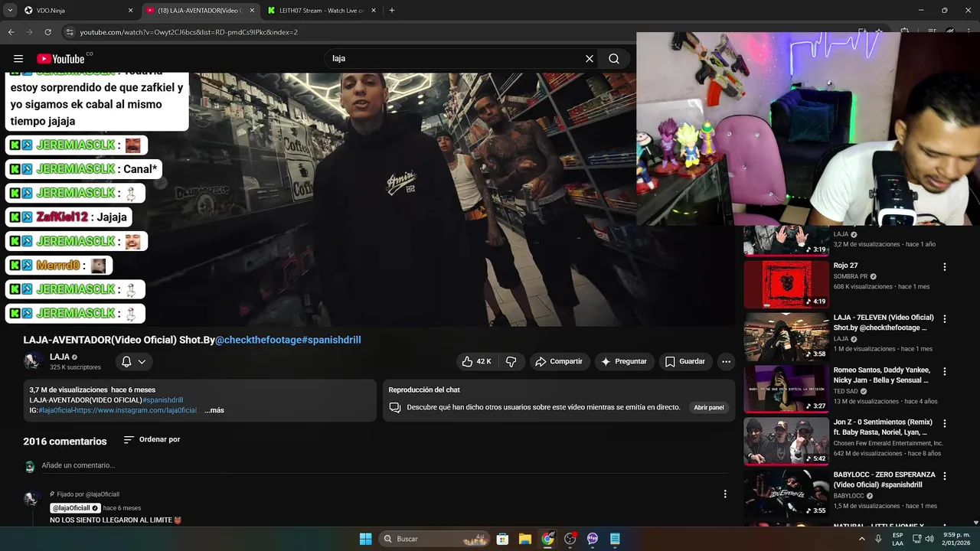Play Romeo Santos 'Bella y Sensual' thumbnail
Image resolution: width=980 pixels, height=551 pixels.
[786, 389]
